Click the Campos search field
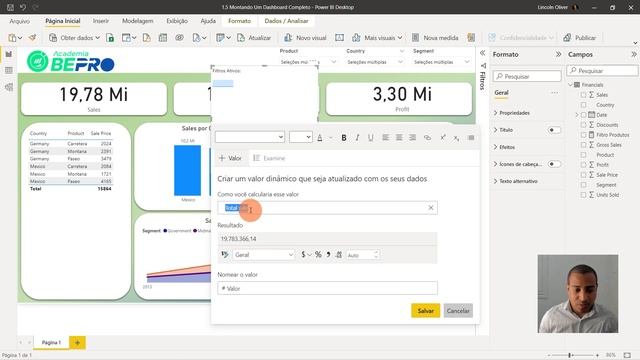640x360 pixels. pyautogui.click(x=602, y=71)
